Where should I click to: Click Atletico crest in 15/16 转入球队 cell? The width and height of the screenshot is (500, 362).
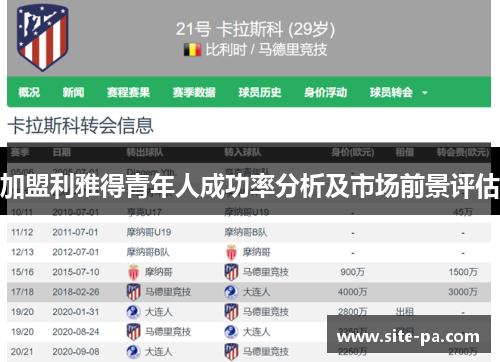click(231, 272)
